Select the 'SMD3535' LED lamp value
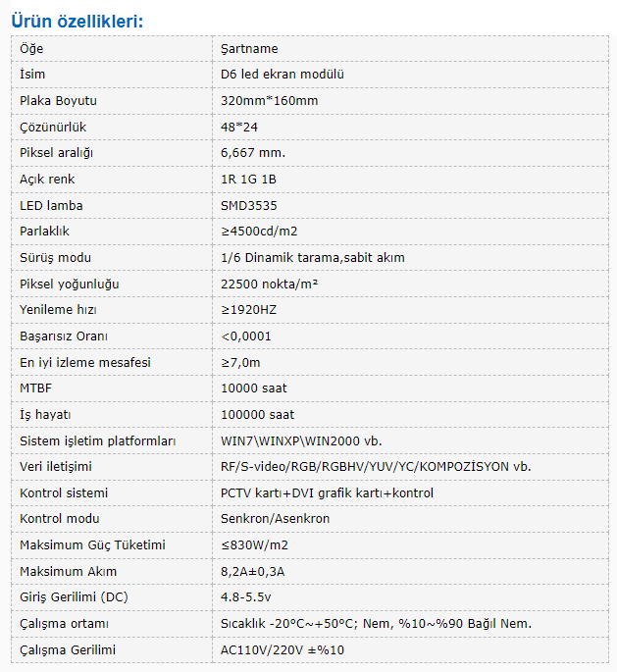The height and width of the screenshot is (672, 617). (251, 205)
